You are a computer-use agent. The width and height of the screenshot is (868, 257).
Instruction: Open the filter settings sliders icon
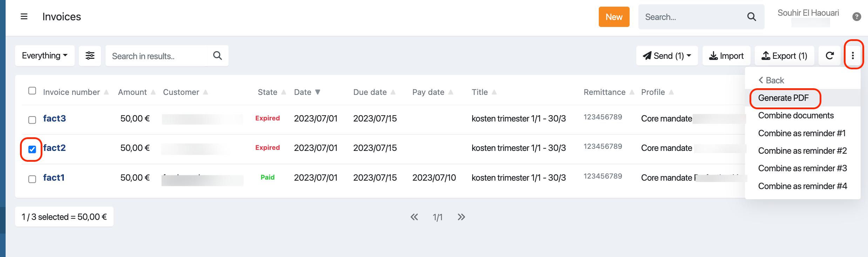click(90, 56)
